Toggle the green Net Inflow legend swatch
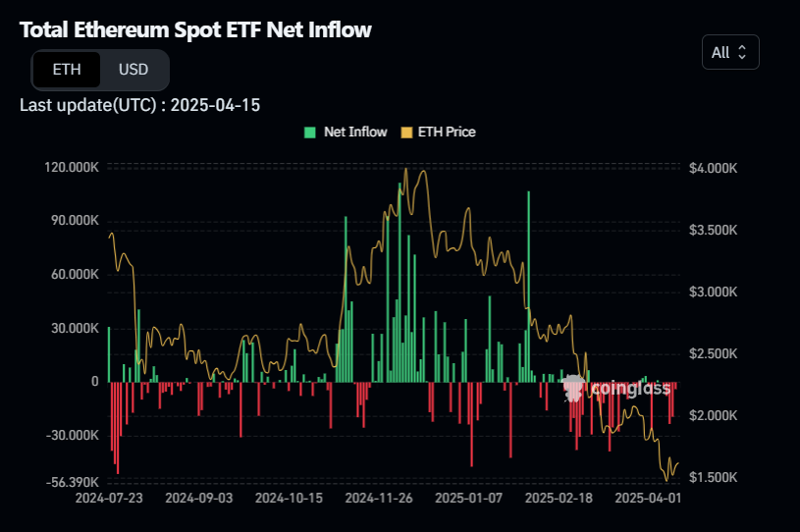The width and height of the screenshot is (800, 532). (x=310, y=132)
